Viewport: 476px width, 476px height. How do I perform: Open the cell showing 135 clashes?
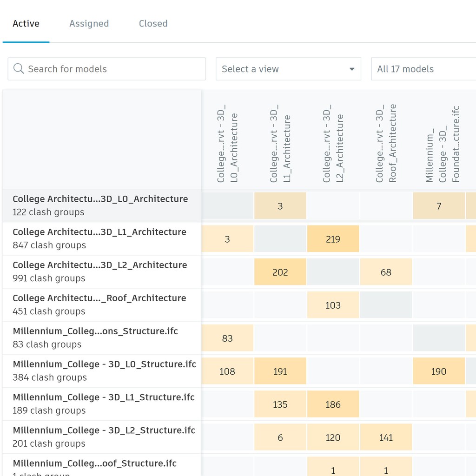(280, 404)
